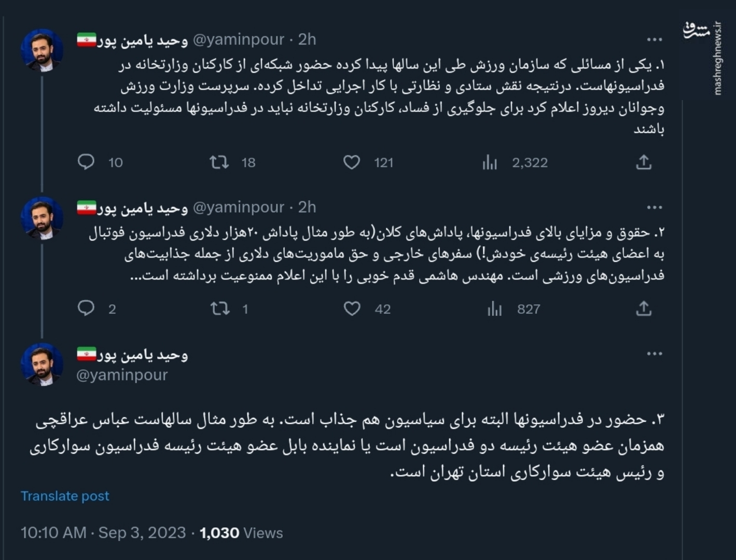Select the retweet icon showing 18 reposts
Screen dimensions: 736x560
(219, 162)
